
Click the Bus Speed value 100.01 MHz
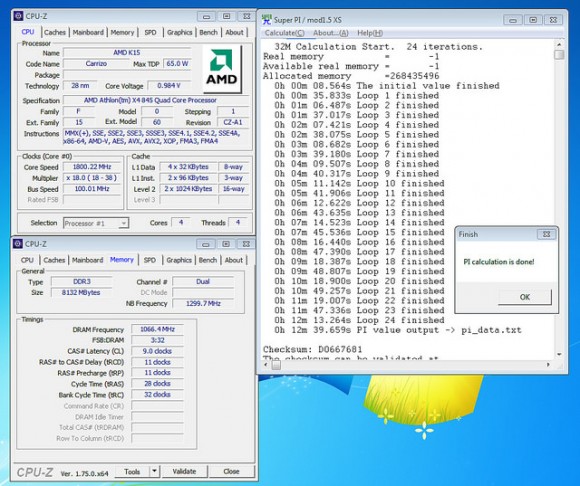92,189
